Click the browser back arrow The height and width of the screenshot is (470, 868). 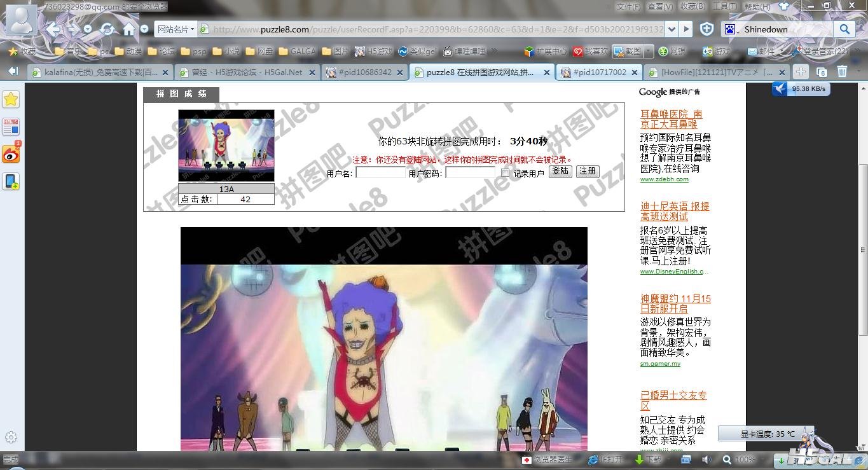click(53, 29)
